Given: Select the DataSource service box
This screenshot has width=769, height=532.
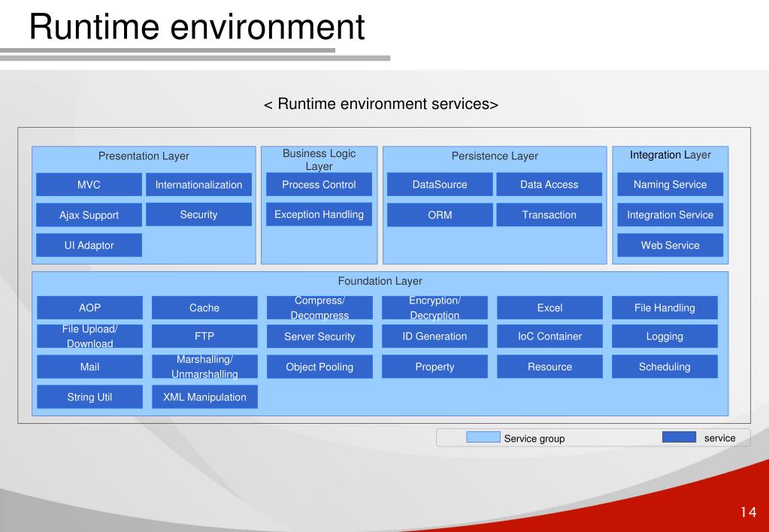Looking at the screenshot, I should 440,184.
